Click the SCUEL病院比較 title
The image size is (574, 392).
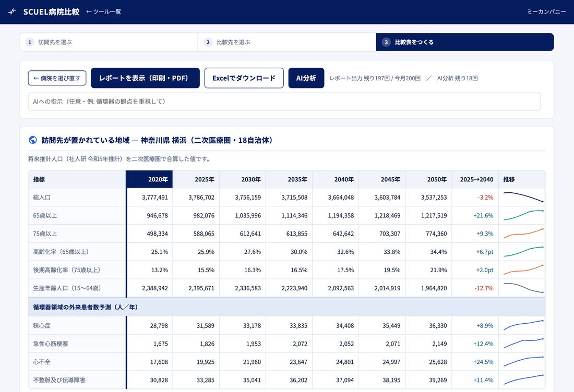[x=51, y=11]
